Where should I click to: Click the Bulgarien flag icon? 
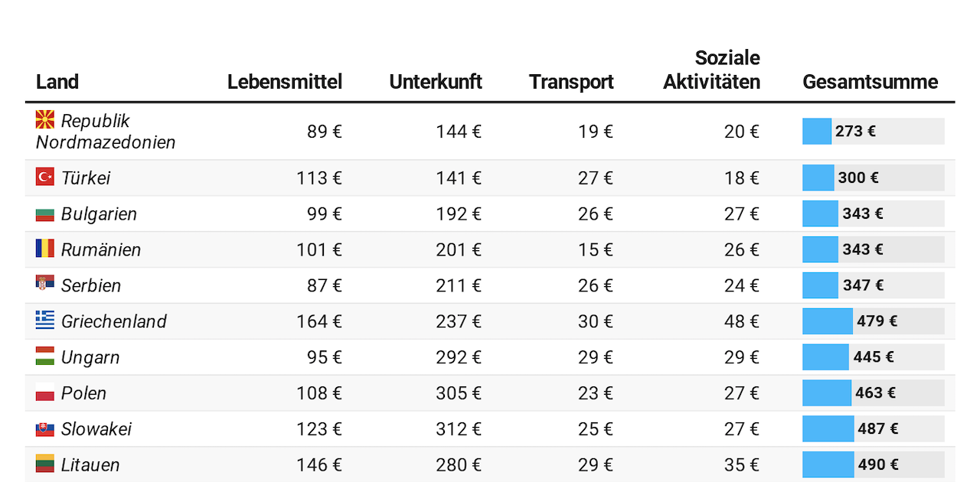(x=45, y=213)
